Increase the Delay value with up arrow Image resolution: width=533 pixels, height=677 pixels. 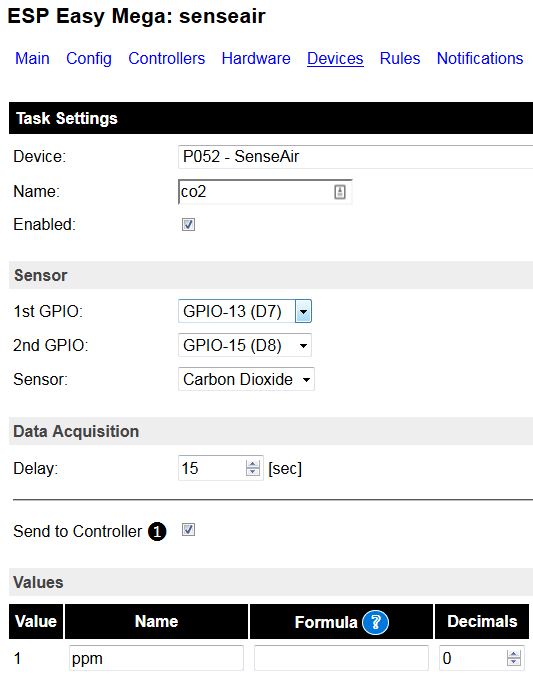point(252,464)
